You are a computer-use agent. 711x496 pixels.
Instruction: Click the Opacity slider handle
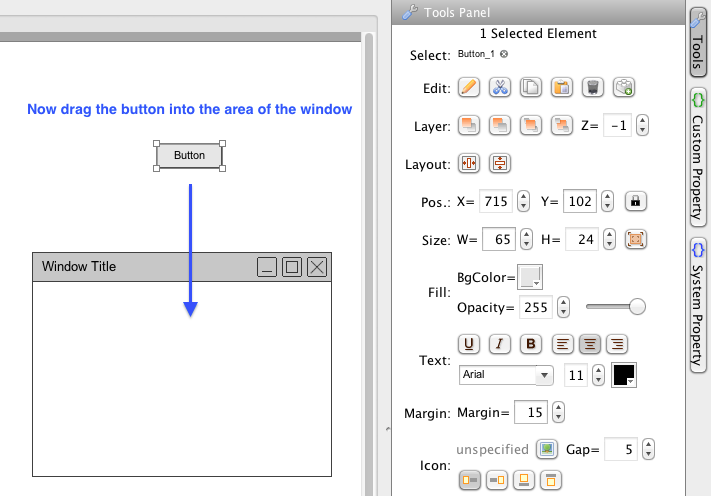point(636,306)
